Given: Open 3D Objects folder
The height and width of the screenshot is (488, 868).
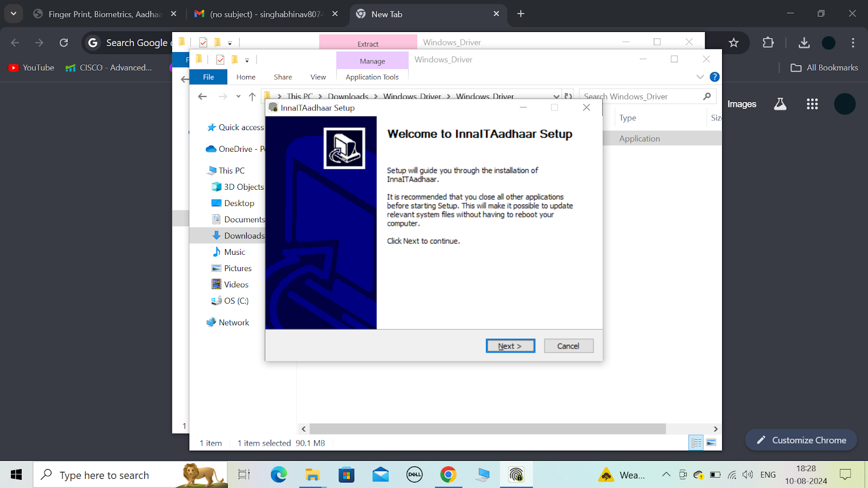Looking at the screenshot, I should click(x=238, y=187).
